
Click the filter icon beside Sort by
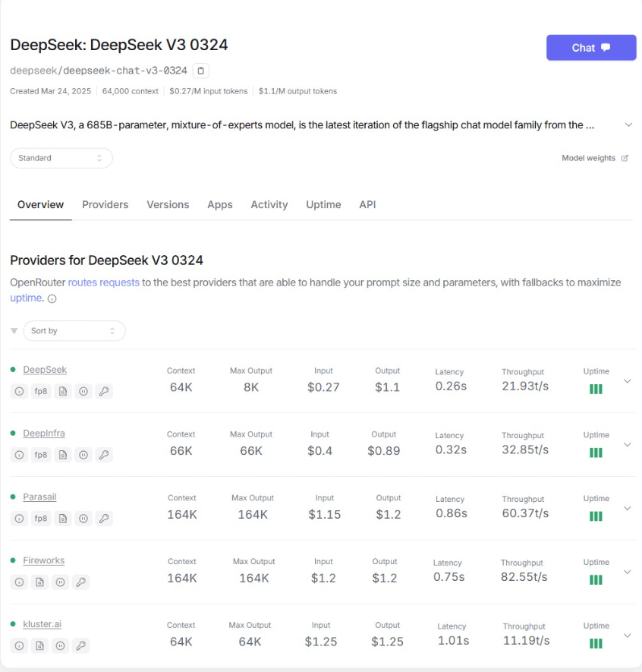coord(14,331)
